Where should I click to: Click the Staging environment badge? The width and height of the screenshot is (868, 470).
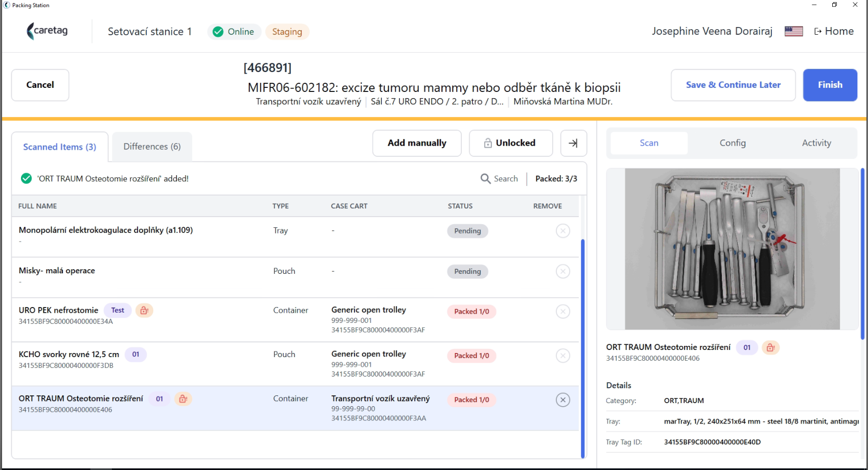[x=287, y=32]
